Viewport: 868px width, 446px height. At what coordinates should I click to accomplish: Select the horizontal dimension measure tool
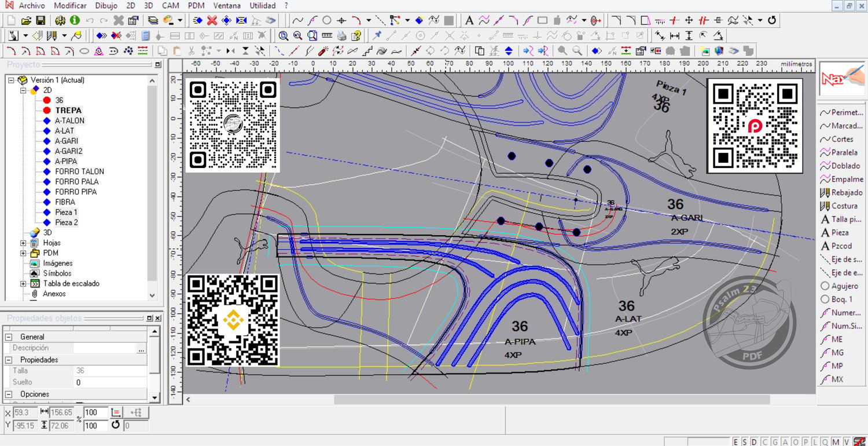tap(674, 35)
